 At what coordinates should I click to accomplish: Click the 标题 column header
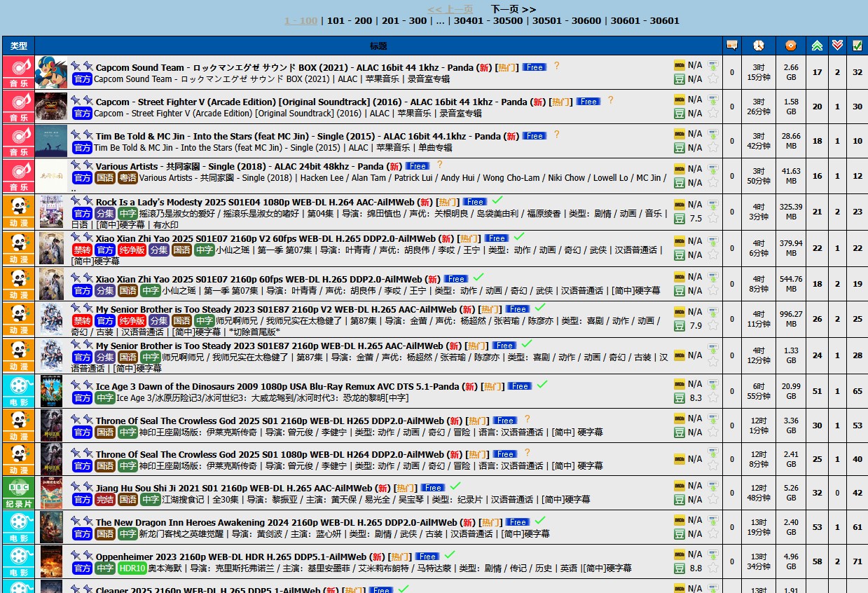(x=378, y=46)
